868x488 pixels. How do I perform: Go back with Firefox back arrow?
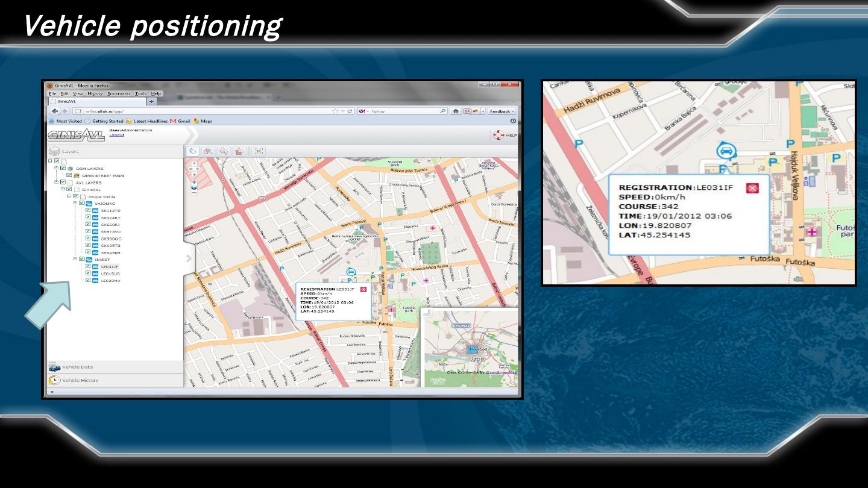(55, 111)
